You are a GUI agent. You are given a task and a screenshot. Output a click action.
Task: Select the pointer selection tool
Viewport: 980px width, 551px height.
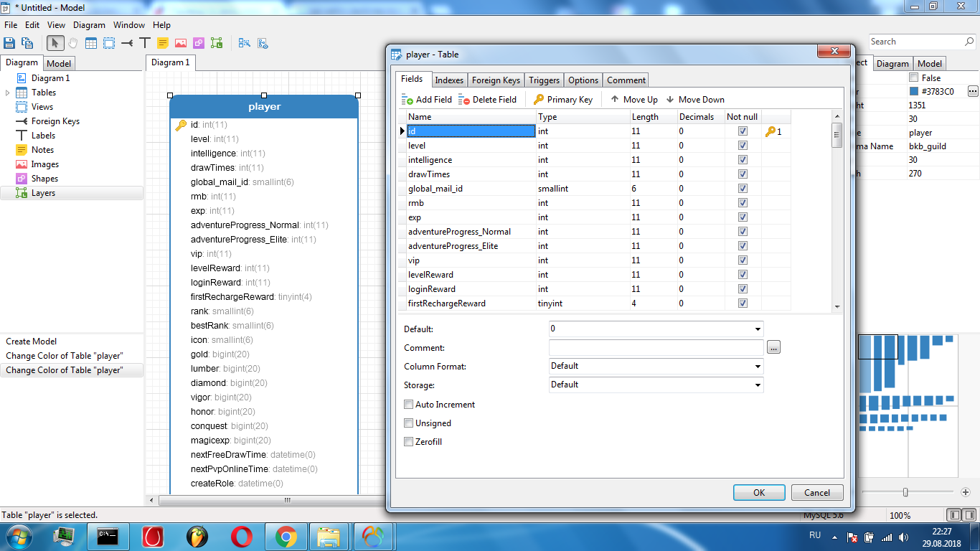pos(55,43)
